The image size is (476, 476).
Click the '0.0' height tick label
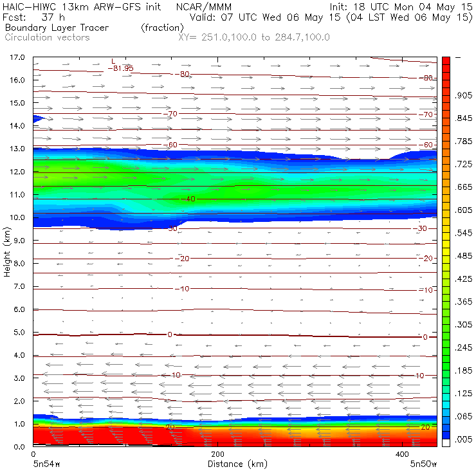(19, 447)
